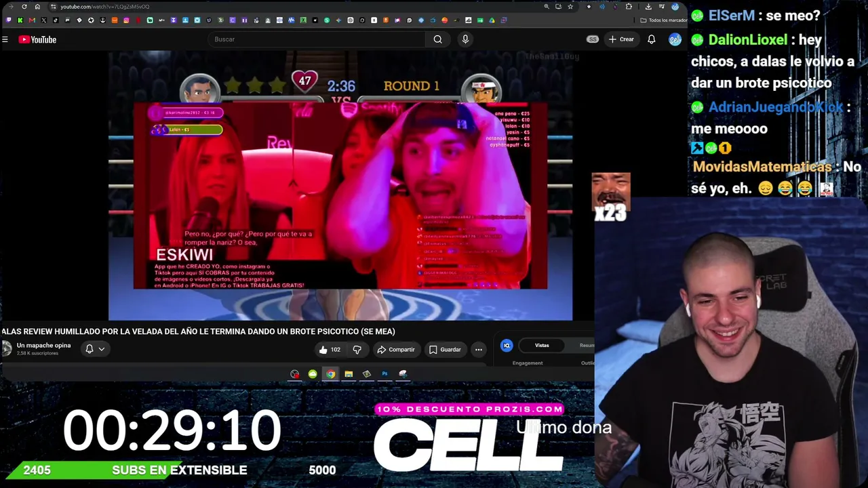
Task: Start voice search with the microphone
Action: [465, 39]
